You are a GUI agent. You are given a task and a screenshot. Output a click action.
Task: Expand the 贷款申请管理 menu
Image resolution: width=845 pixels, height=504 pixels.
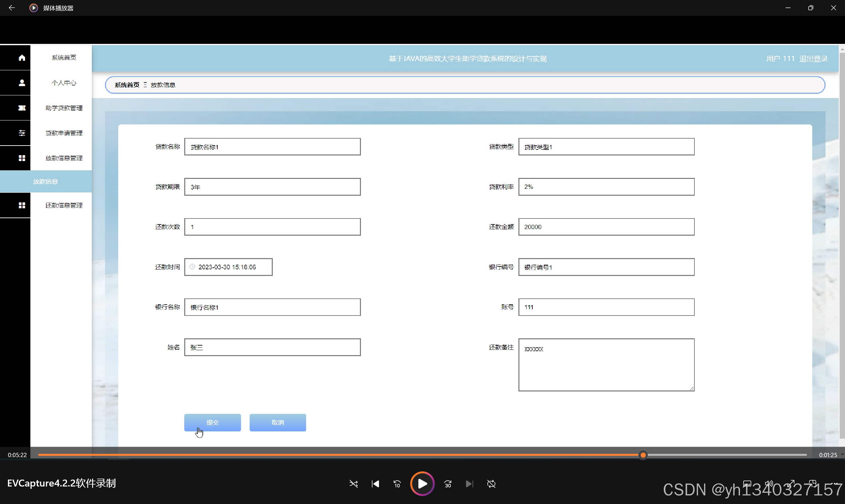64,133
